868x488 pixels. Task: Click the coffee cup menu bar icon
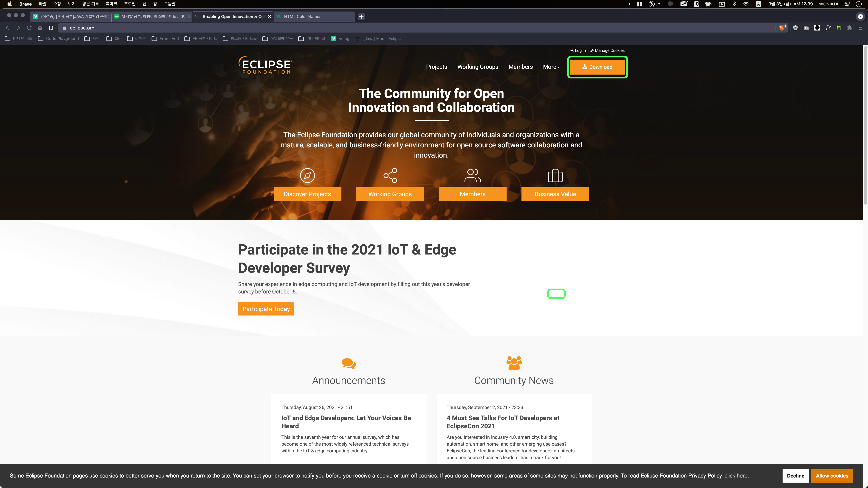[x=708, y=4]
